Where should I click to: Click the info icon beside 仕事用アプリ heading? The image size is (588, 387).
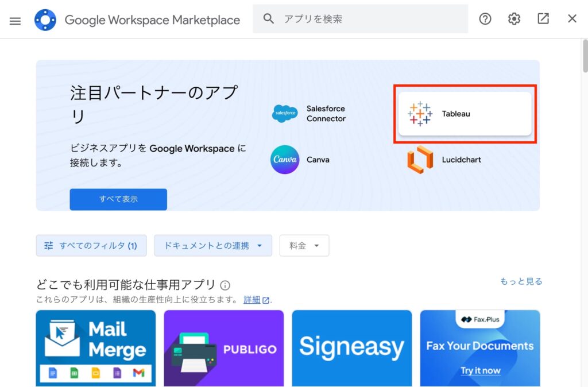coord(225,285)
